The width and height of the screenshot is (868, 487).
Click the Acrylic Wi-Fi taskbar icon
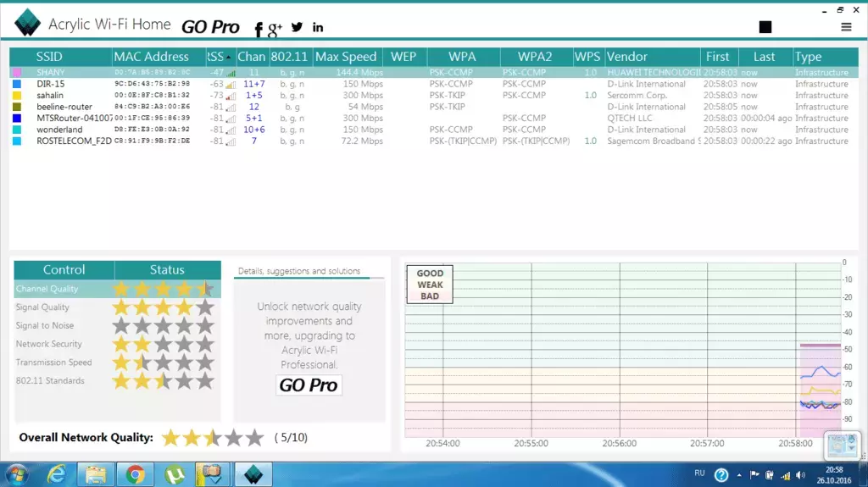point(253,475)
